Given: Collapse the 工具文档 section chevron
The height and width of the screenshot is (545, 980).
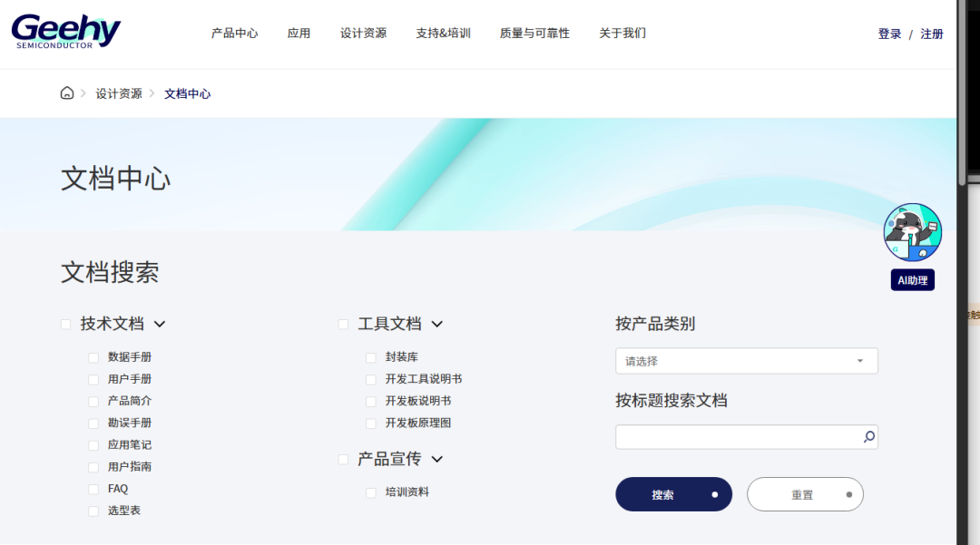Looking at the screenshot, I should tap(437, 324).
